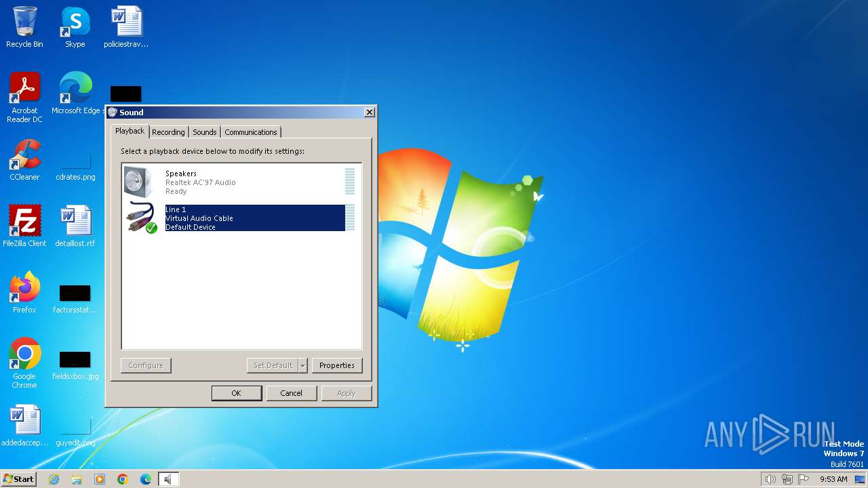Image resolution: width=868 pixels, height=488 pixels.
Task: Switch to the Sounds tab
Action: (204, 132)
